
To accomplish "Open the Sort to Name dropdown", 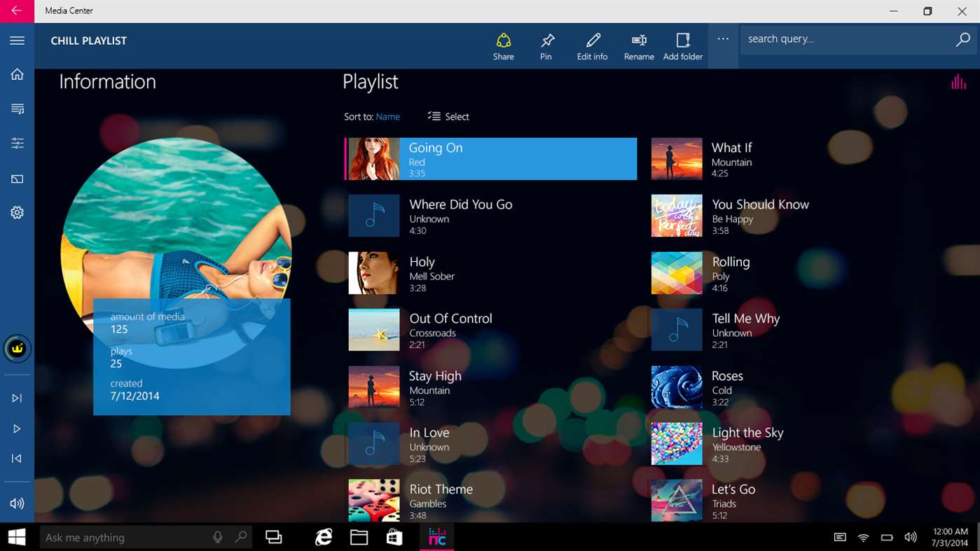I will pyautogui.click(x=387, y=117).
